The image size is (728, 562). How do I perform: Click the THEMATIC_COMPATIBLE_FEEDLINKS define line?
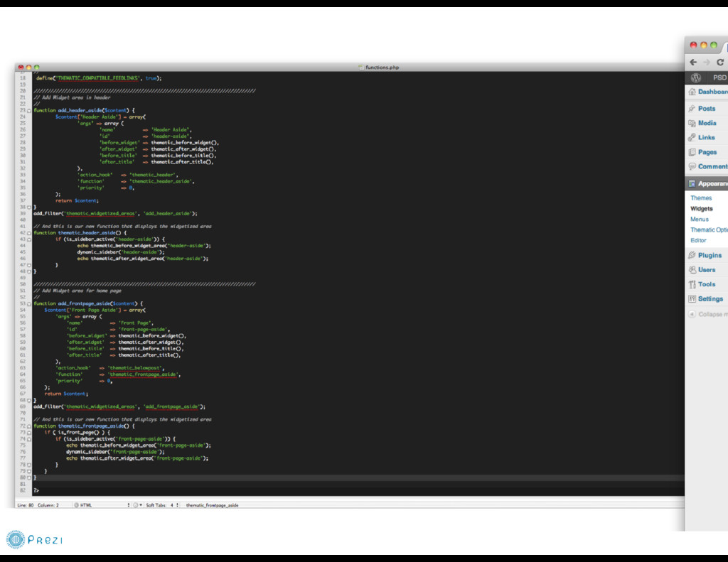pos(99,78)
